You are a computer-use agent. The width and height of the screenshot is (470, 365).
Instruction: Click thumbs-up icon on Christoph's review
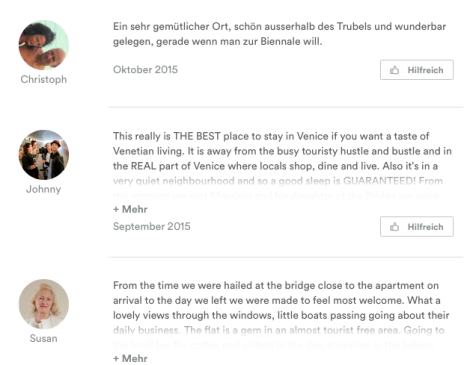tap(394, 70)
